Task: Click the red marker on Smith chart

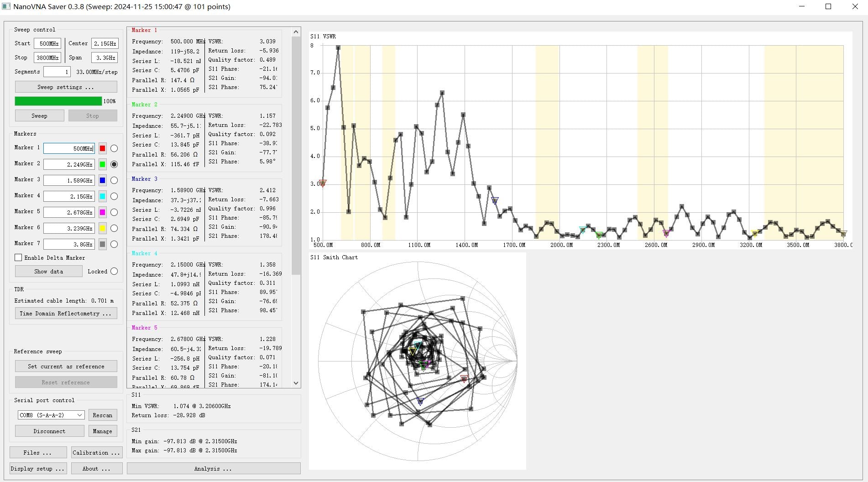Action: (x=464, y=379)
